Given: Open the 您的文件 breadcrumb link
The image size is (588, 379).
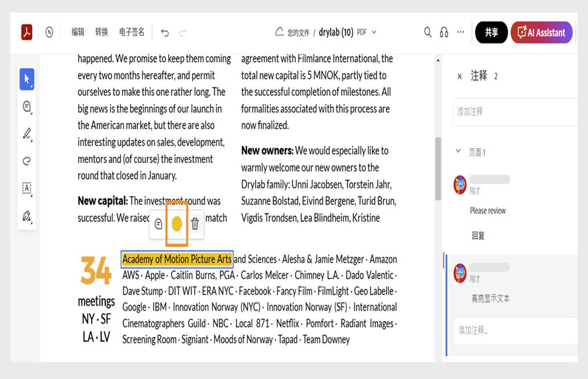Looking at the screenshot, I should click(x=298, y=33).
